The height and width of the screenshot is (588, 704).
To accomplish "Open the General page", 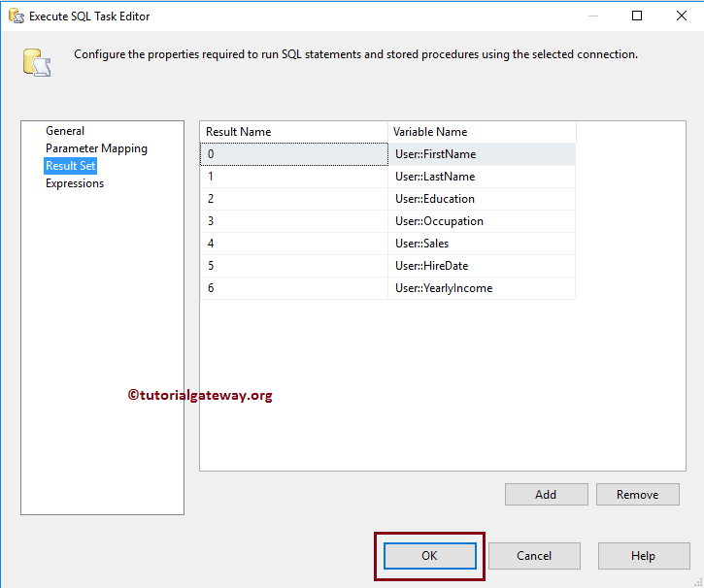I will pyautogui.click(x=65, y=131).
